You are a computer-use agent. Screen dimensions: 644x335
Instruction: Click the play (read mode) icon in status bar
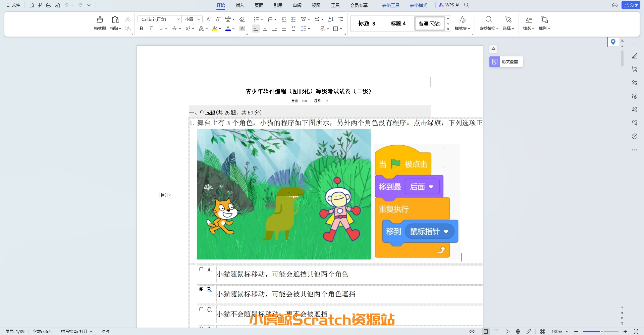tap(507, 331)
